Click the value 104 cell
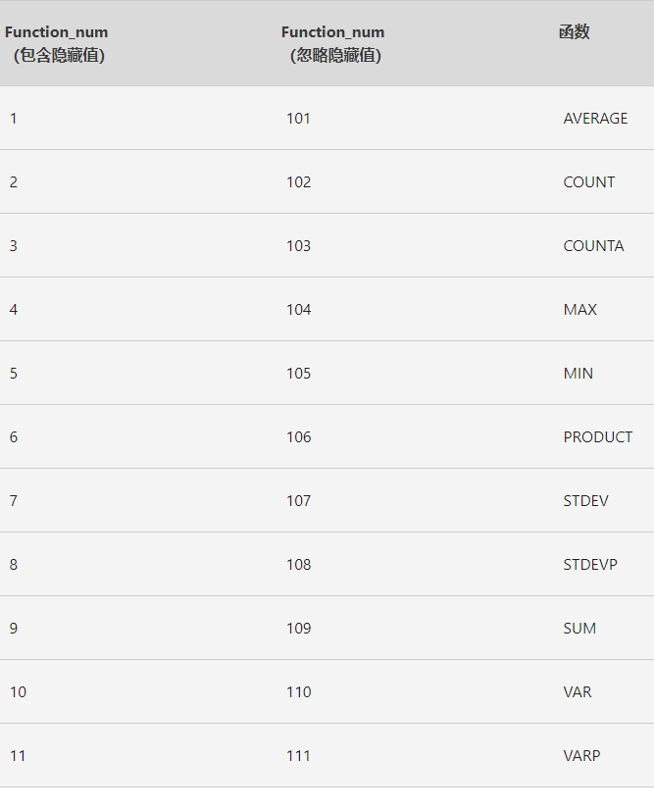The height and width of the screenshot is (812, 654). pyautogui.click(x=299, y=310)
